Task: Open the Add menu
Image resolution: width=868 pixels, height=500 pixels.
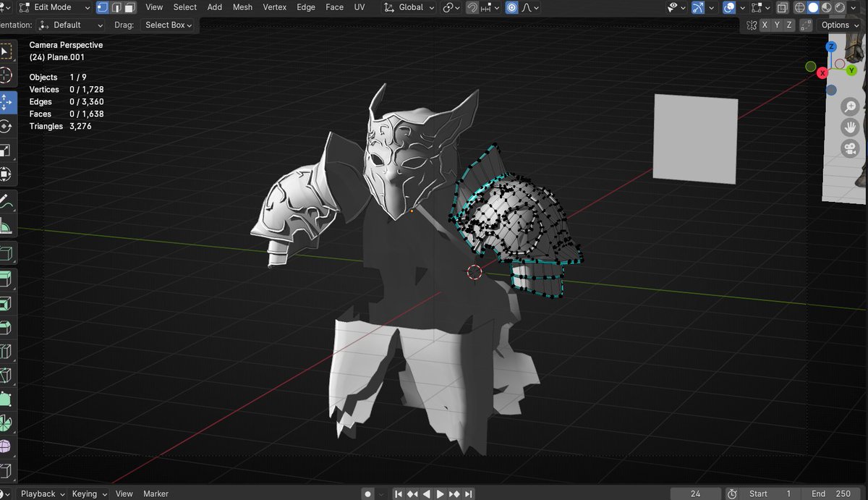Action: [215, 7]
